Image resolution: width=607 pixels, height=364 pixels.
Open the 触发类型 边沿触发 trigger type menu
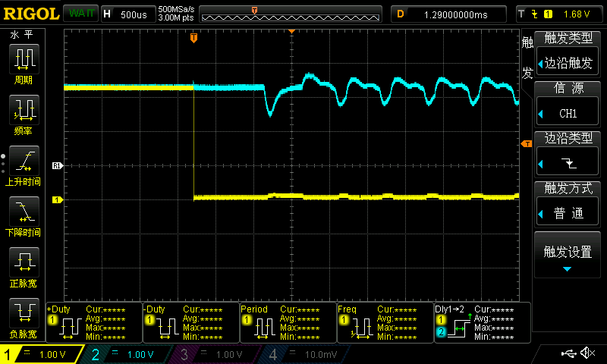click(x=567, y=53)
